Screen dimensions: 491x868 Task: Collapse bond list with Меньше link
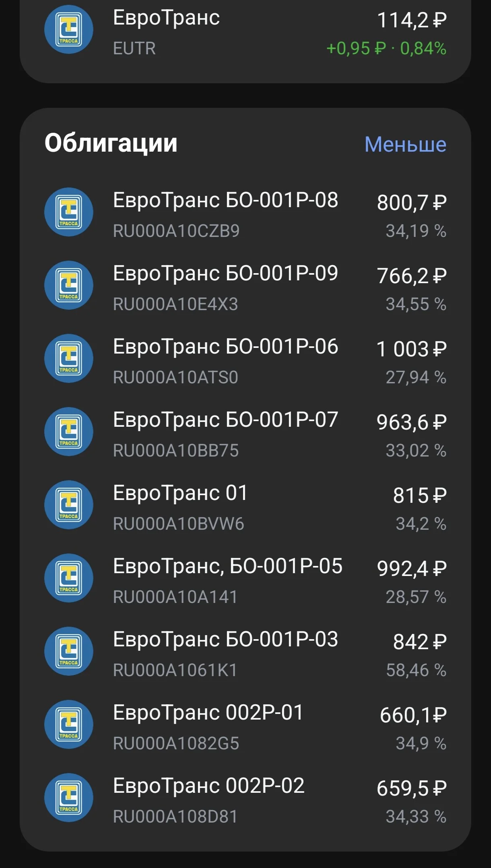point(405,144)
